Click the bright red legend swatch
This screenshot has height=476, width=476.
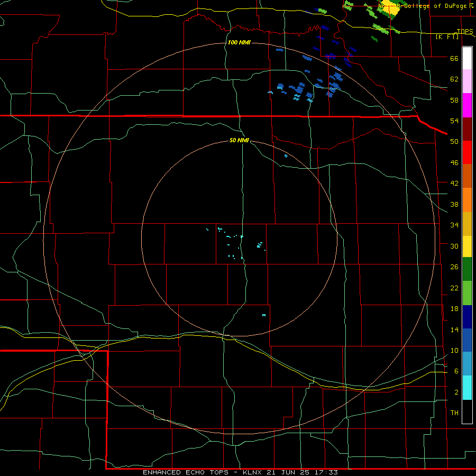pos(467,152)
